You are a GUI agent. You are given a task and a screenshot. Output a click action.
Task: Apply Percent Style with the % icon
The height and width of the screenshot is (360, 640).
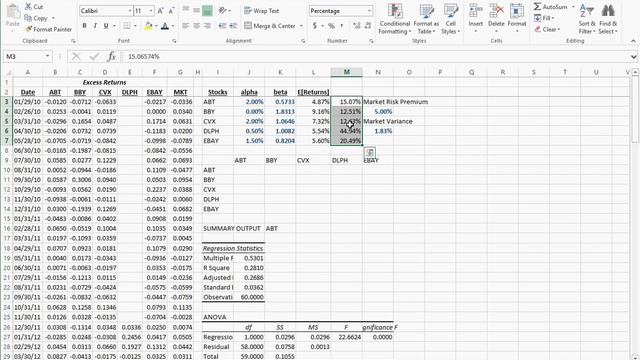[331, 26]
